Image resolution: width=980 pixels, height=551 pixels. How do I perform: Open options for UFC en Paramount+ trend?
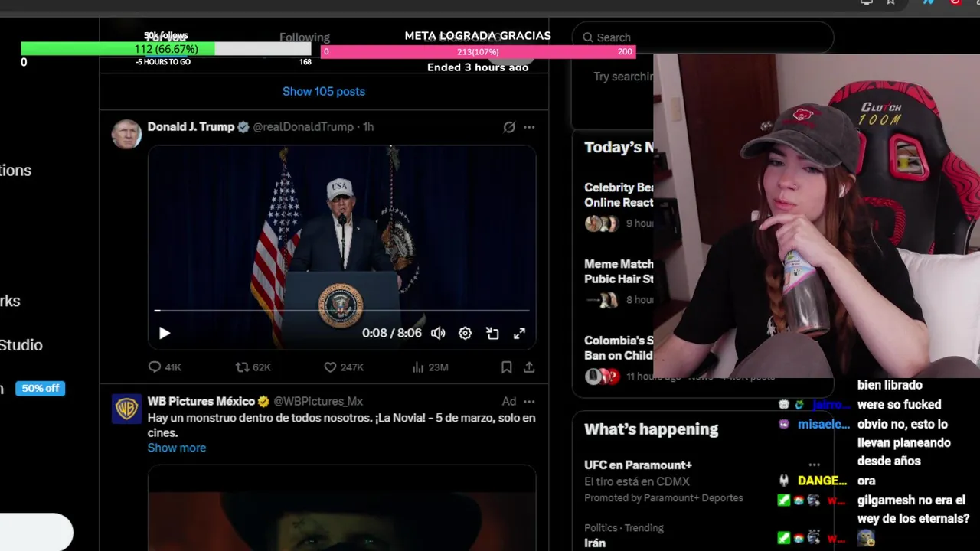(x=814, y=465)
